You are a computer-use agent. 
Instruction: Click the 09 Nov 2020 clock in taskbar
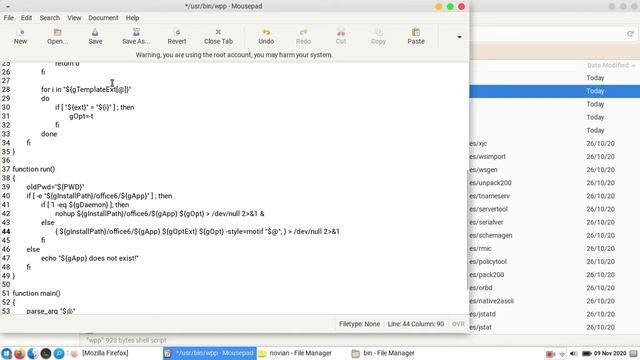point(610,353)
